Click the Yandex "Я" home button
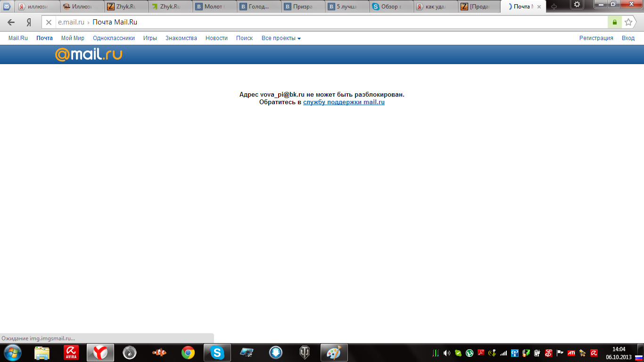 [x=29, y=22]
